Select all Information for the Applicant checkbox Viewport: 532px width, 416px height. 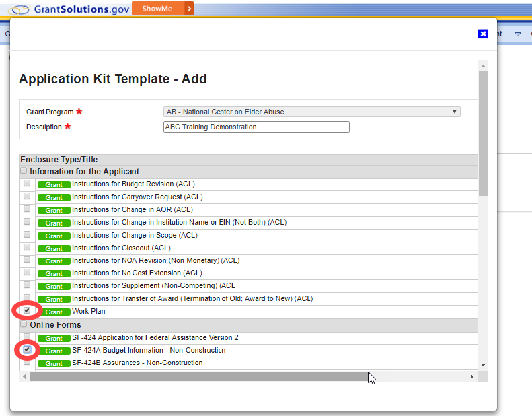point(24,171)
